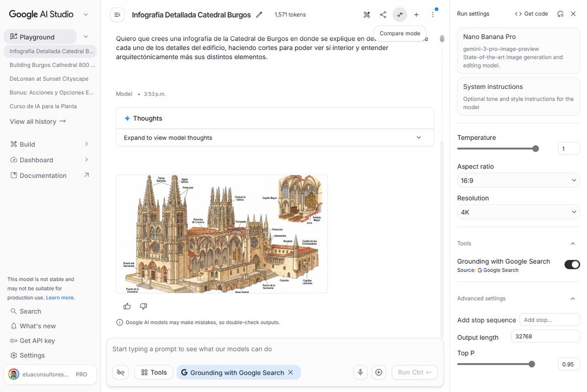587x392 pixels.
Task: Open the Aspect ratio 16:9 dropdown
Action: point(519,181)
